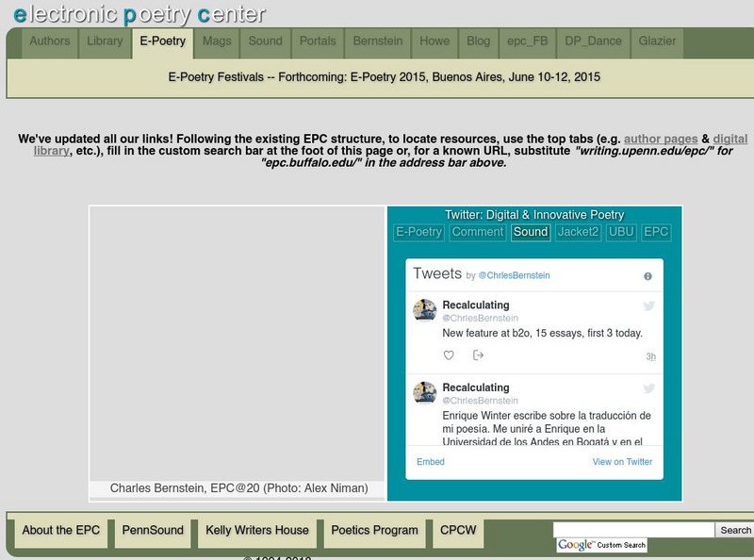The height and width of the screenshot is (560, 754).
Task: Click the Enrique Winter tweet text
Action: [x=547, y=428]
